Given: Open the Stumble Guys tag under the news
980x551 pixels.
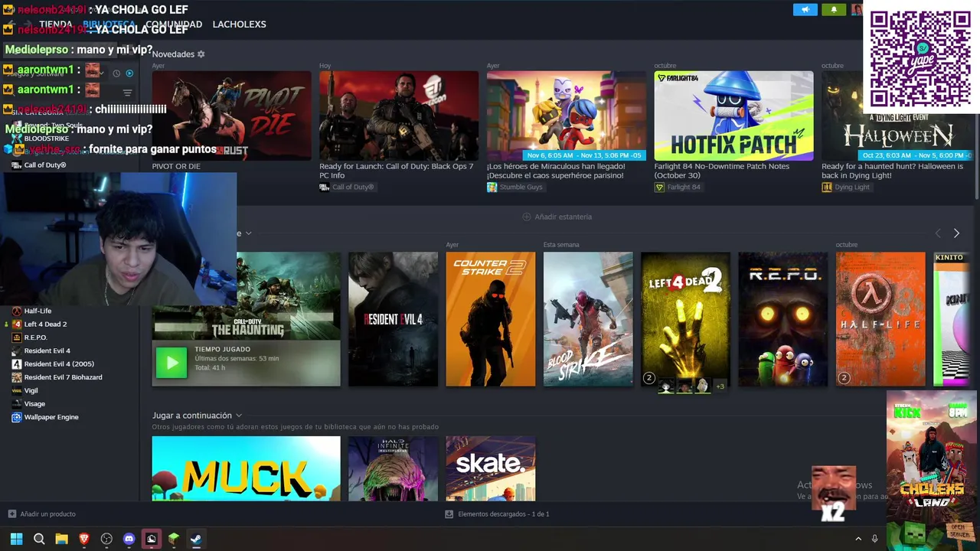Looking at the screenshot, I should point(514,187).
